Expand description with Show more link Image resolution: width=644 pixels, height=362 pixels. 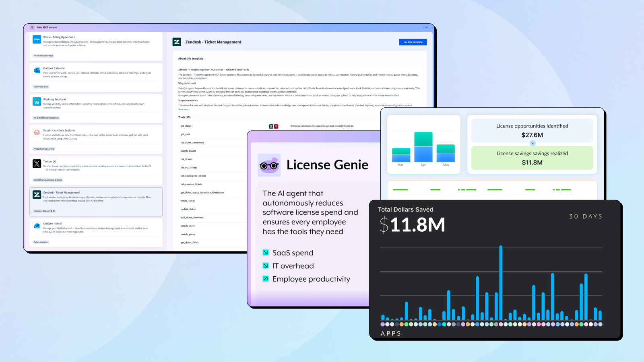click(x=183, y=109)
